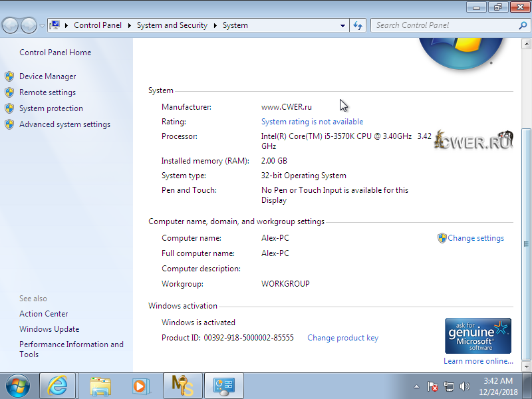Go to System and Security via breadcrumb
This screenshot has height=399, width=532.
[x=172, y=25]
